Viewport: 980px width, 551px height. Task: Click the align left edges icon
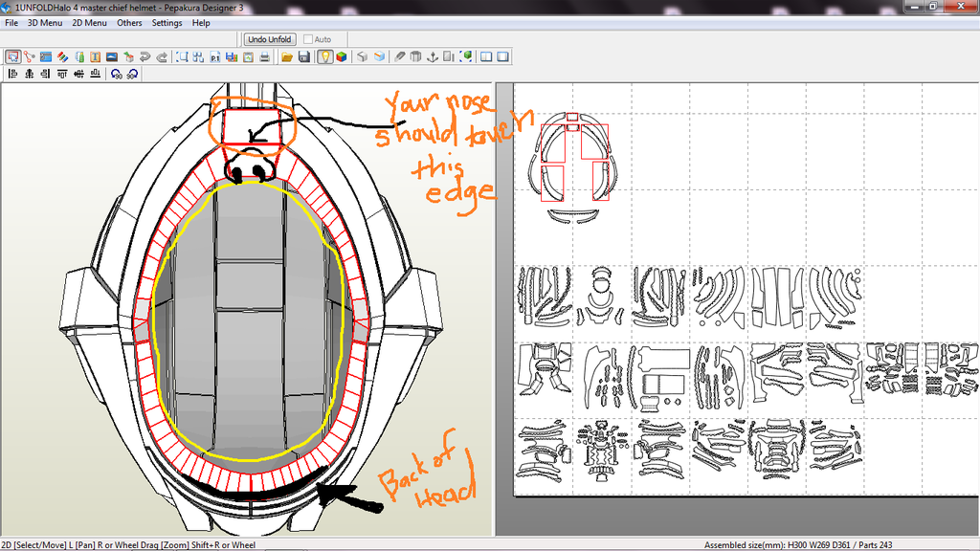(x=12, y=74)
